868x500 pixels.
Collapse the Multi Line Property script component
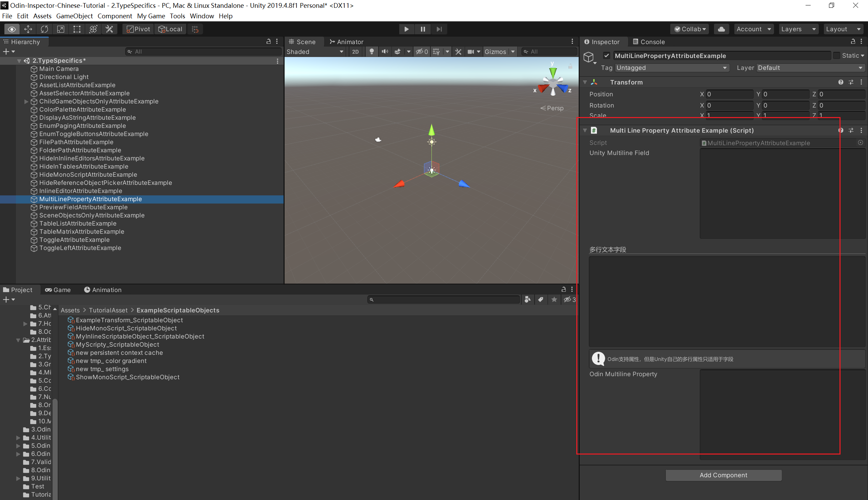pos(585,131)
